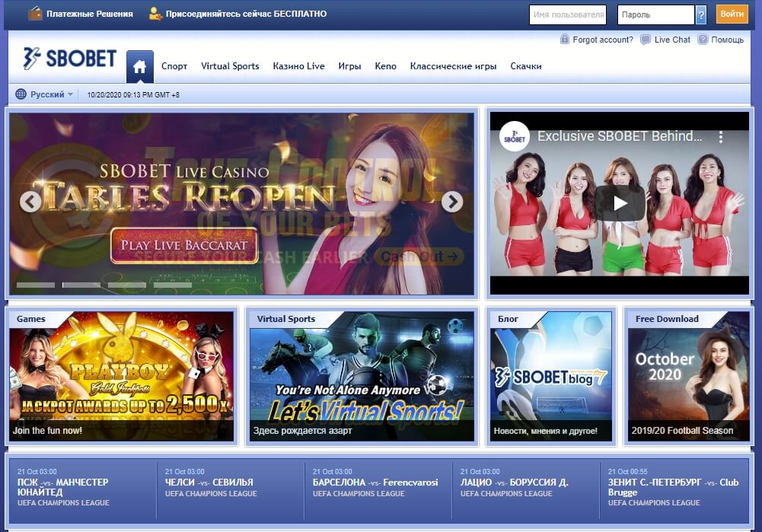Click the date and time 10/20/2020 09:13 PM
Screen dimensions: 762x532
coord(133,94)
